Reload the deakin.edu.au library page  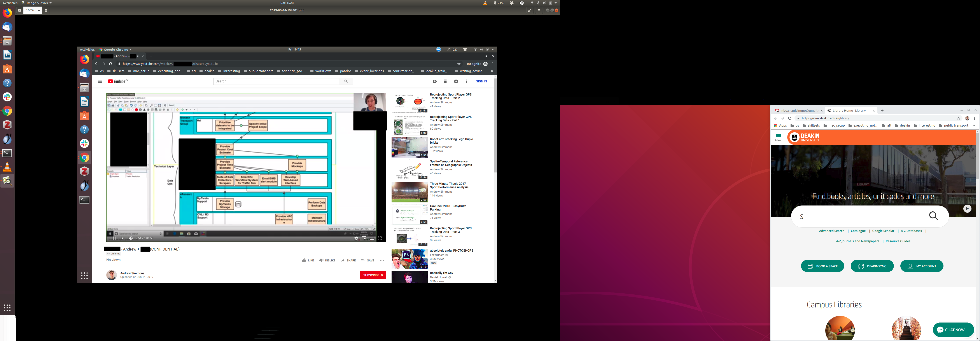click(x=790, y=118)
